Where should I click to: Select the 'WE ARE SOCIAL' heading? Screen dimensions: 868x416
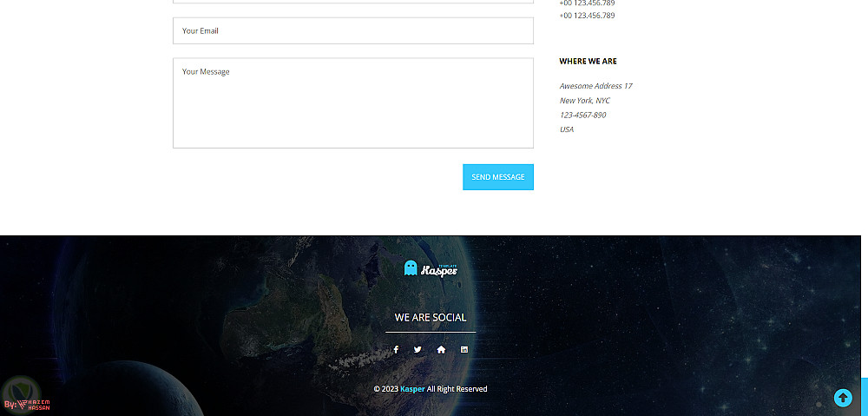coord(431,317)
